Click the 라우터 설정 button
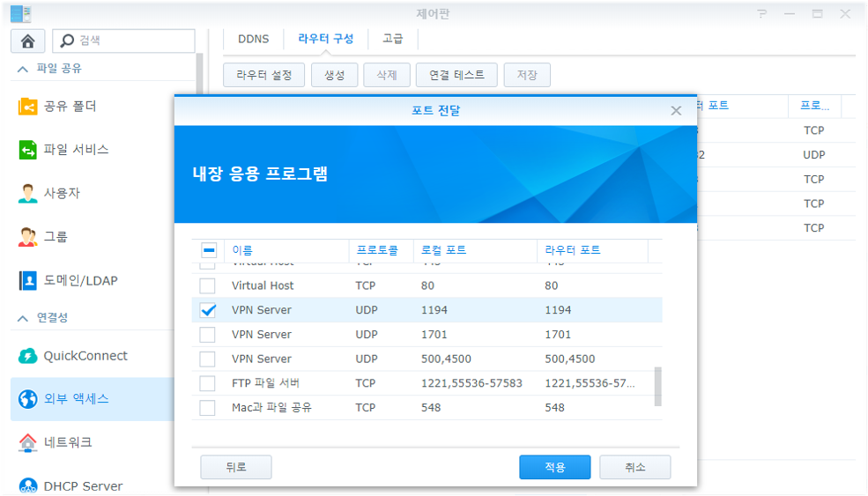868x496 pixels. (x=264, y=75)
